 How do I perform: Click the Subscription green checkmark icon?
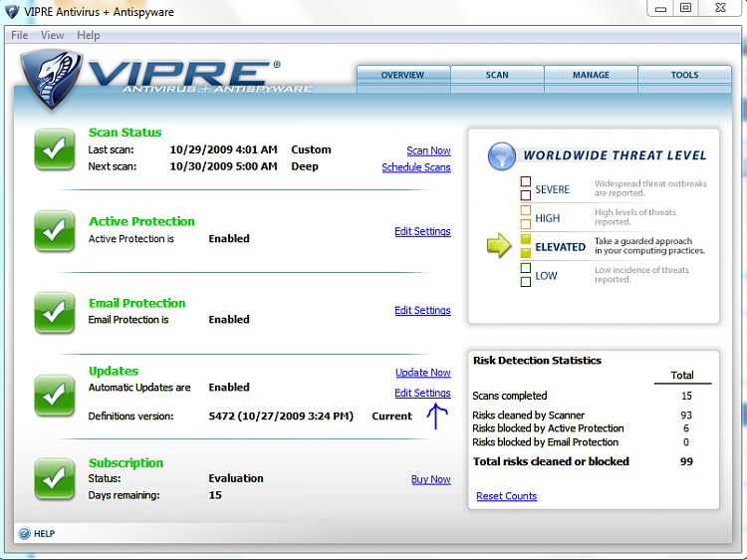(x=55, y=478)
